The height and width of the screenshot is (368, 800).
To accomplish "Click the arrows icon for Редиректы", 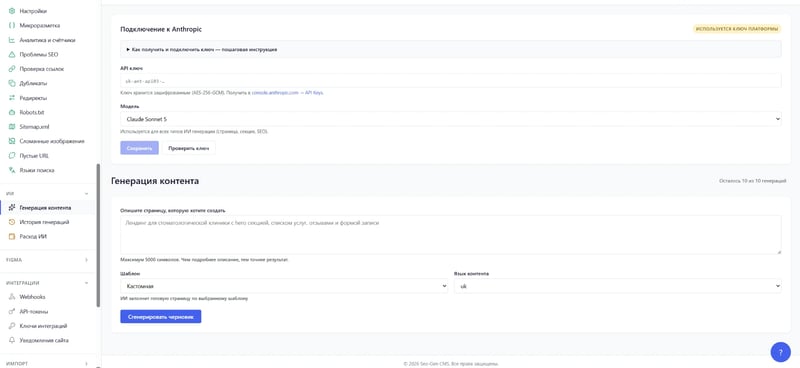I will tap(12, 97).
